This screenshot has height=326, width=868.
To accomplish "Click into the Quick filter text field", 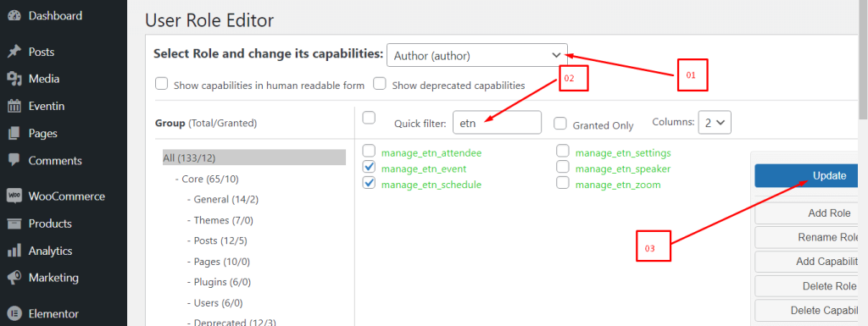I will point(497,123).
